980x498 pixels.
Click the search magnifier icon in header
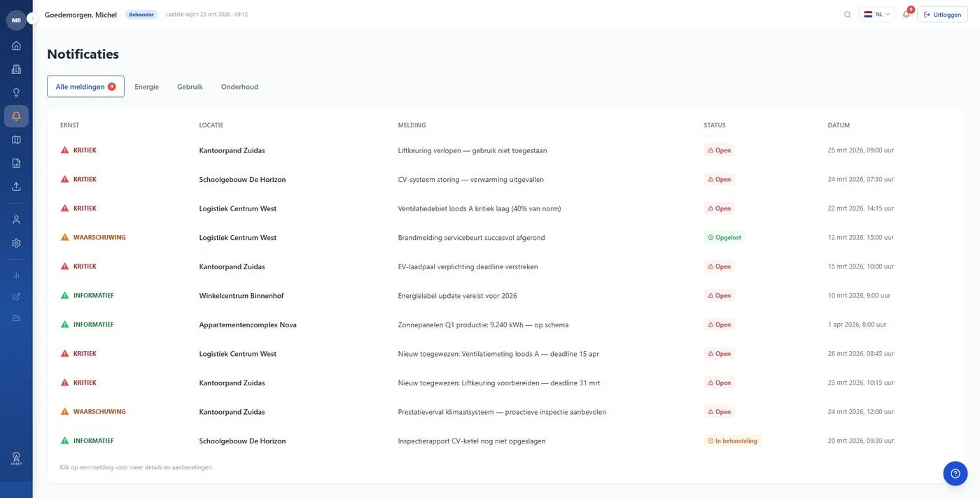[848, 15]
